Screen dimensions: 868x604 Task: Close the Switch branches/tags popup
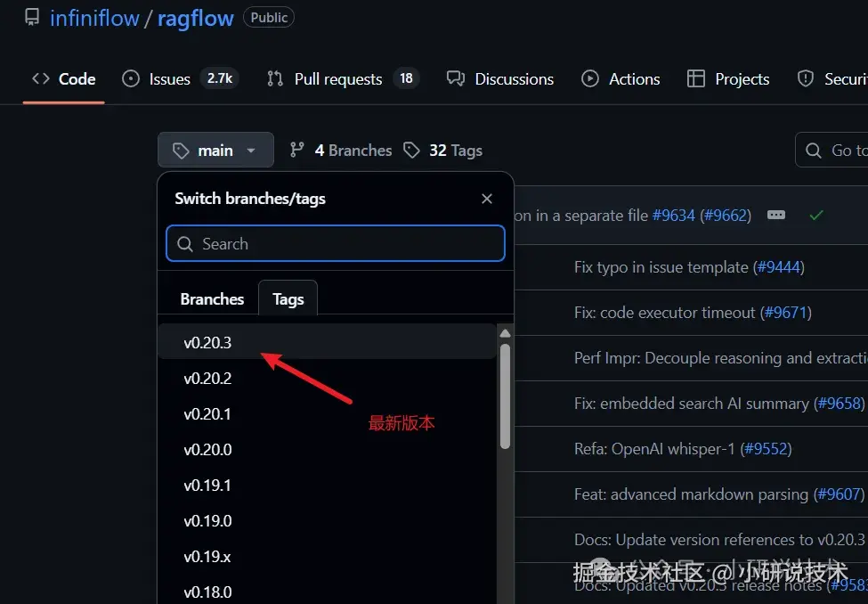[487, 199]
